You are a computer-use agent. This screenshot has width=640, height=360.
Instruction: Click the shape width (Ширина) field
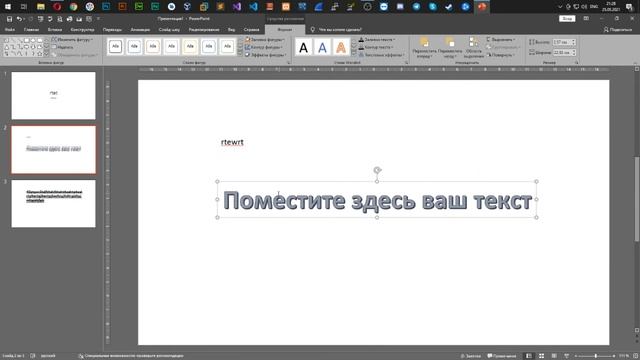(x=564, y=53)
